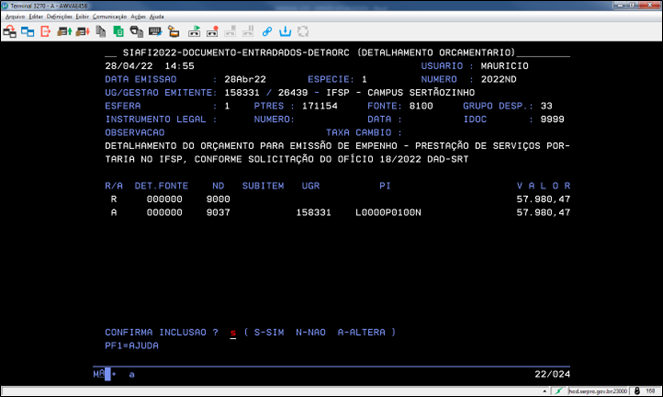The width and height of the screenshot is (663, 397).
Task: Click the connection count 168 in status bar
Action: (x=650, y=391)
